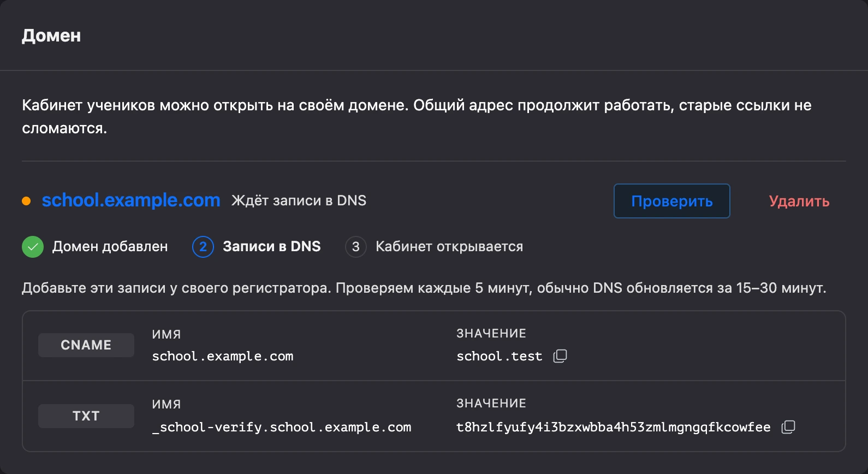Click the Ждёт записи в DNS status

(299, 200)
